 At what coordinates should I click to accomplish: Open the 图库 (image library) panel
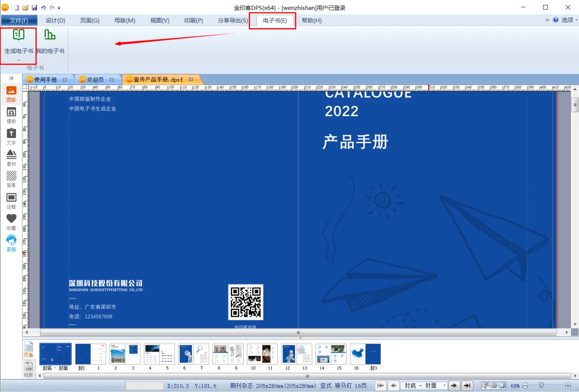point(11,94)
